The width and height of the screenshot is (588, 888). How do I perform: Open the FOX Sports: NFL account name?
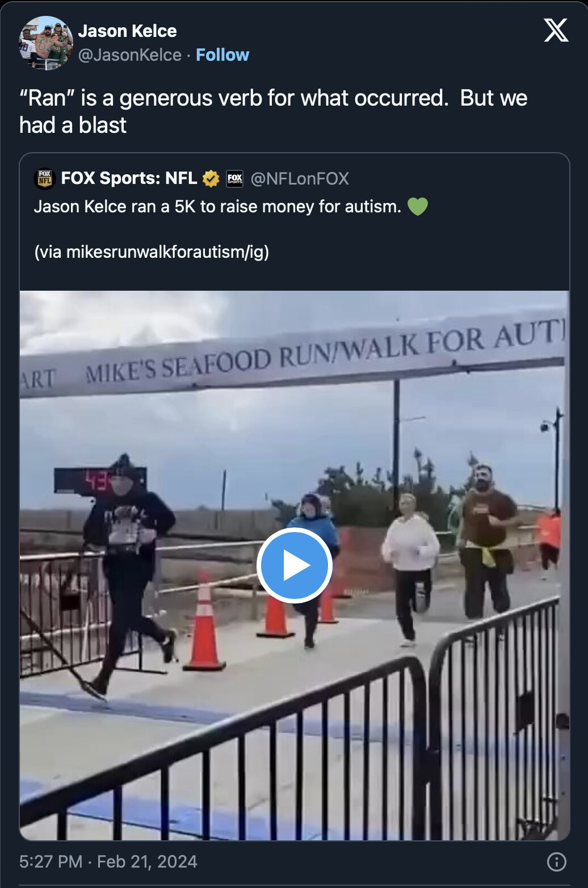129,178
